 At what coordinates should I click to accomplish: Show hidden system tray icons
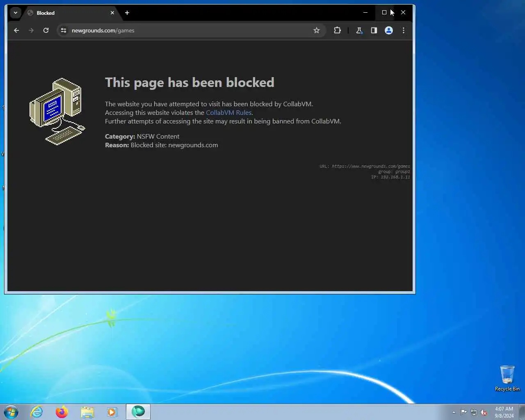pos(454,412)
